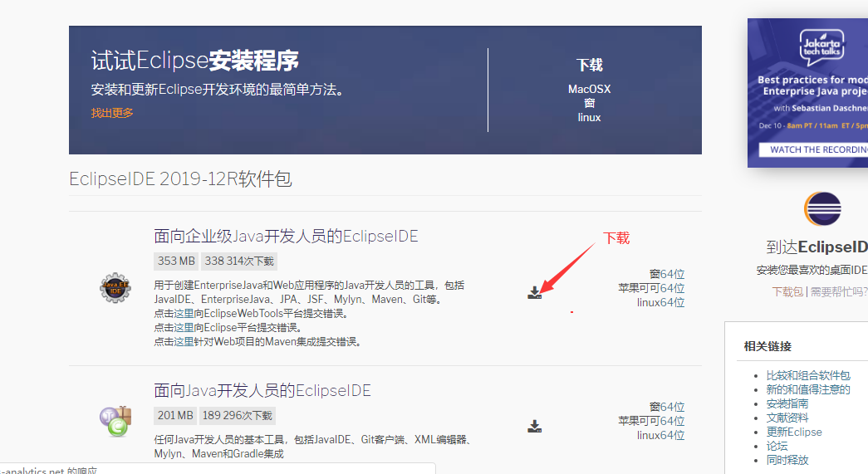This screenshot has width=868, height=474.
Task: Click WATCH THE RECORDING button
Action: tap(813, 149)
